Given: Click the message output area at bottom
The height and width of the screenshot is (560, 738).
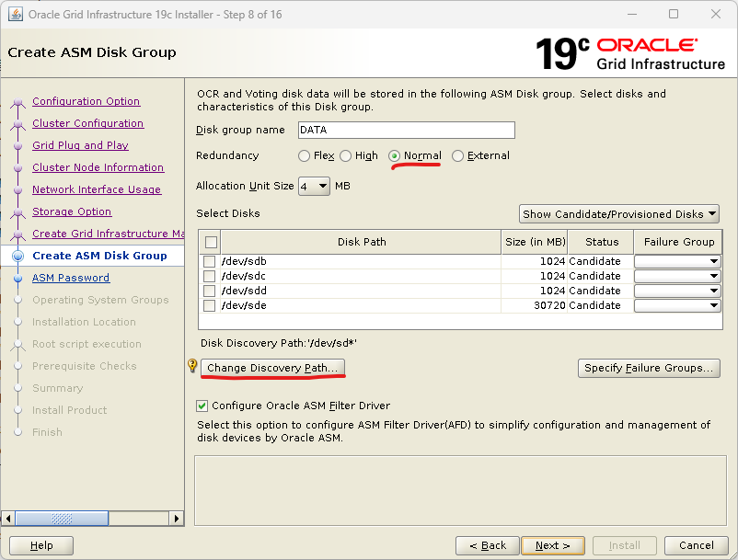Looking at the screenshot, I should 460,490.
